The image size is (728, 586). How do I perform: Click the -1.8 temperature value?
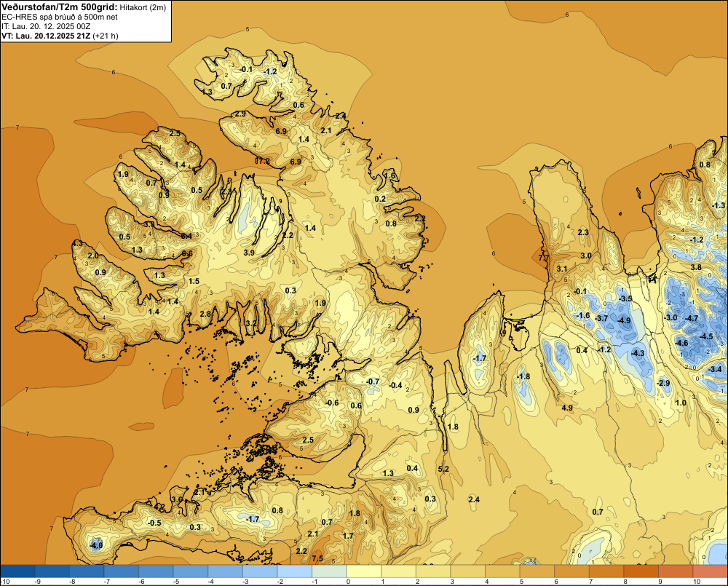(x=523, y=376)
